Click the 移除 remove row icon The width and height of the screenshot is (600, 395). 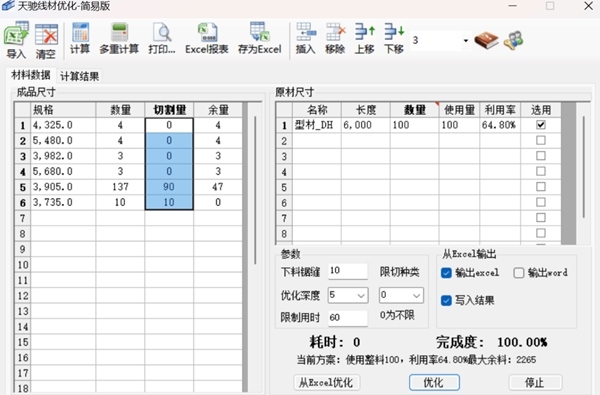[335, 38]
